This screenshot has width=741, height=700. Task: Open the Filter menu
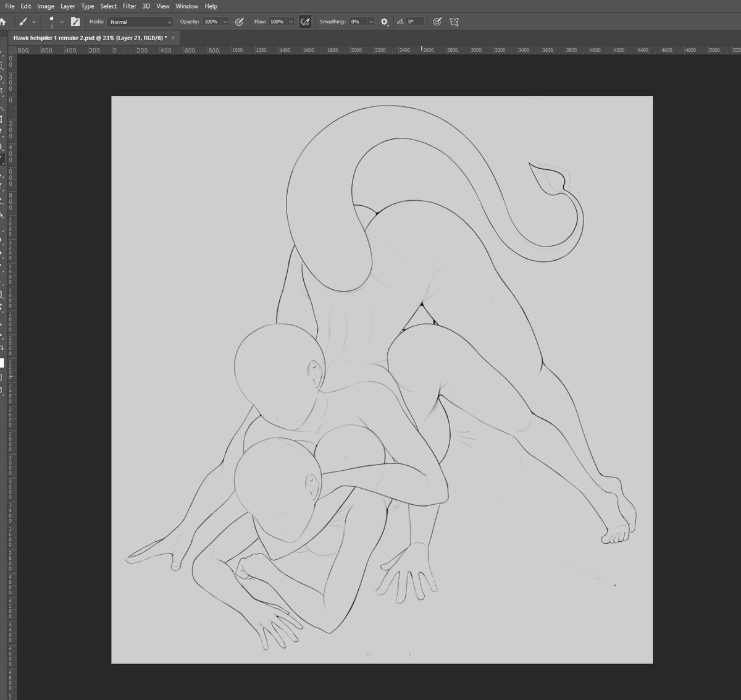130,6
